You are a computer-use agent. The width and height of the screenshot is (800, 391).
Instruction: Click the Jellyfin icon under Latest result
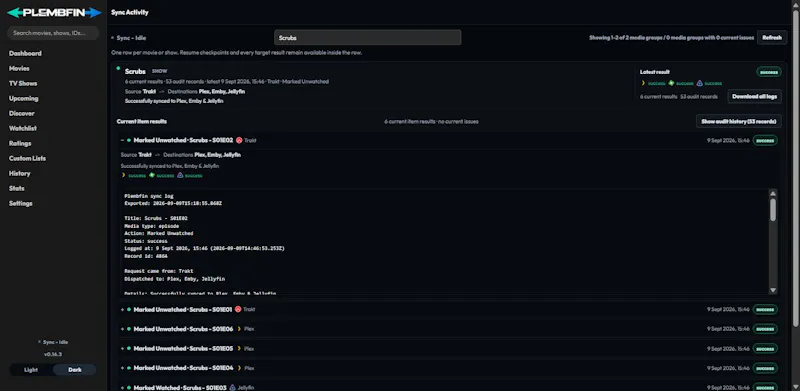699,83
